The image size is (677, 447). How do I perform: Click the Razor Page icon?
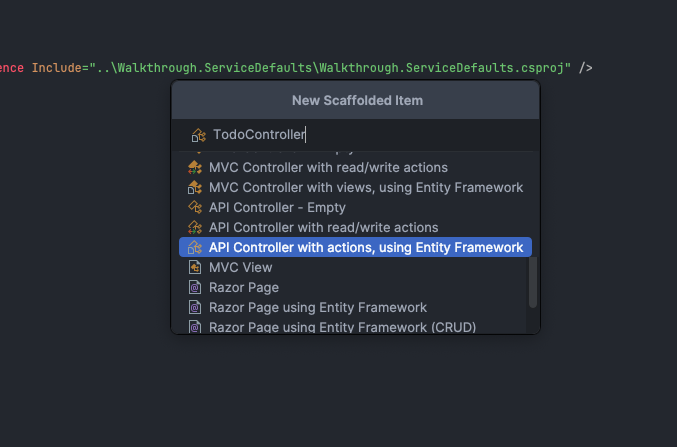pos(196,287)
